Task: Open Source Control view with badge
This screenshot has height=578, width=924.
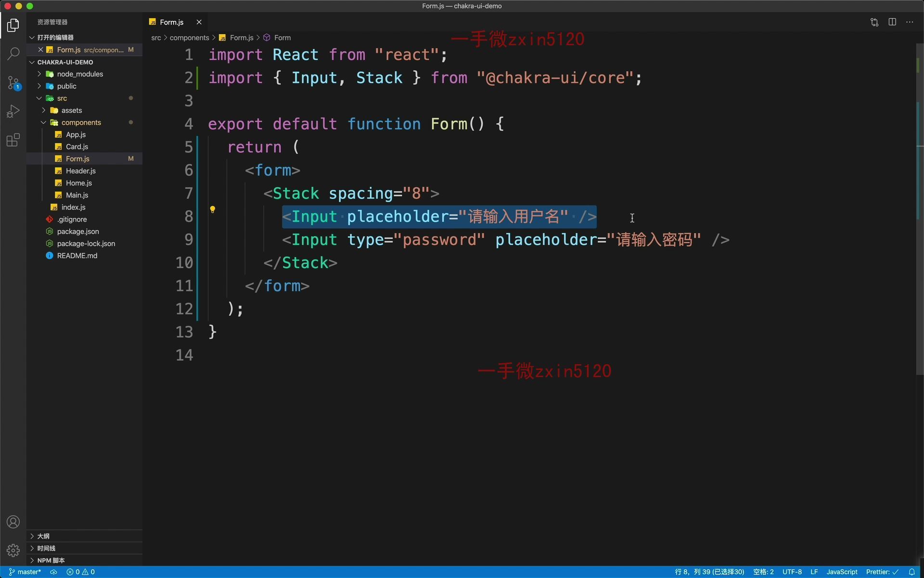Action: point(13,82)
